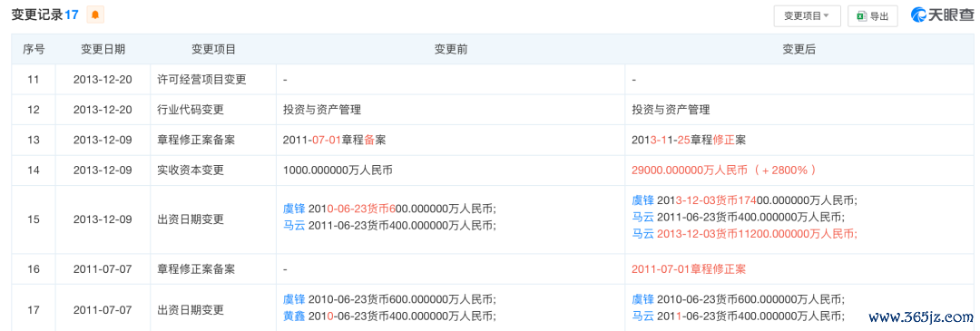The image size is (980, 331).
Task: Click 2013-12-09 date in row 14
Action: pyautogui.click(x=103, y=170)
